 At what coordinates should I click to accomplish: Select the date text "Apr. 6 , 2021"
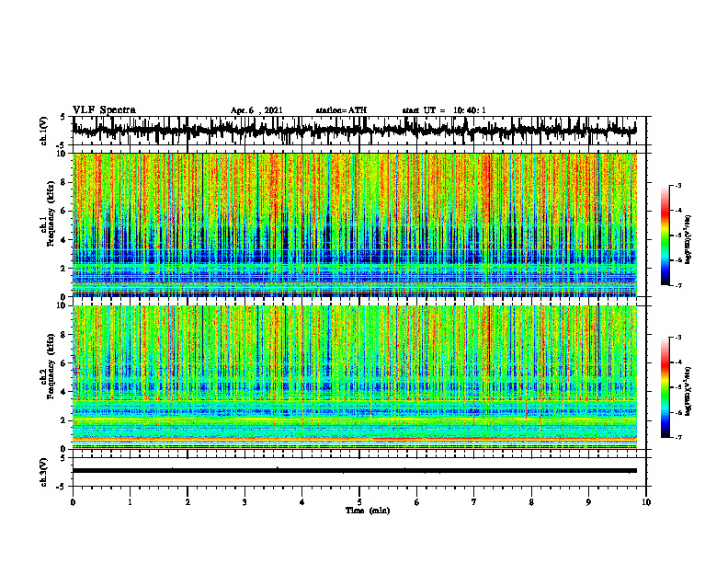pos(256,110)
